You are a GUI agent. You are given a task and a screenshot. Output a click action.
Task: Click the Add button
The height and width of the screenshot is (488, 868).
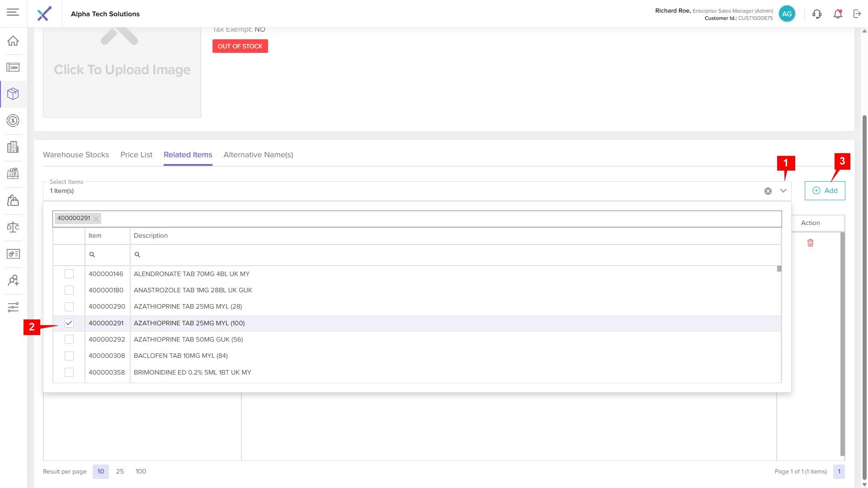pyautogui.click(x=825, y=191)
